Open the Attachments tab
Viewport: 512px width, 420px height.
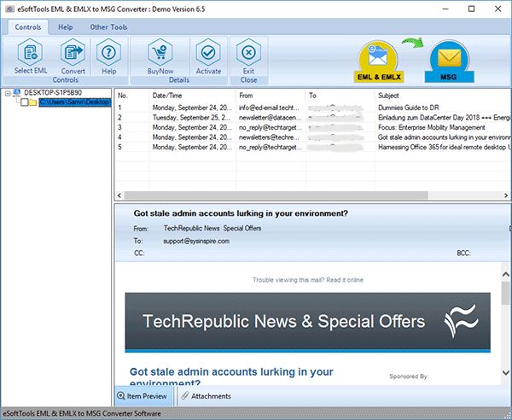(x=207, y=396)
